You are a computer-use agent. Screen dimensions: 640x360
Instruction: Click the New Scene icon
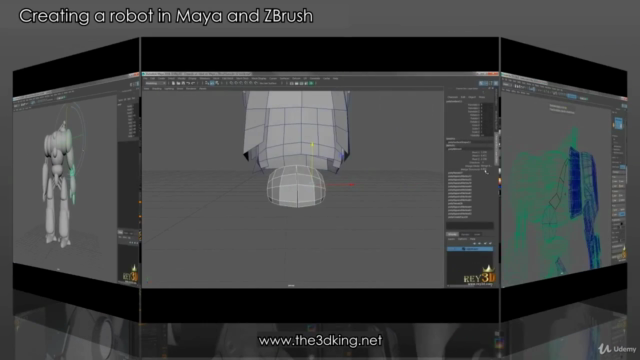[x=173, y=83]
